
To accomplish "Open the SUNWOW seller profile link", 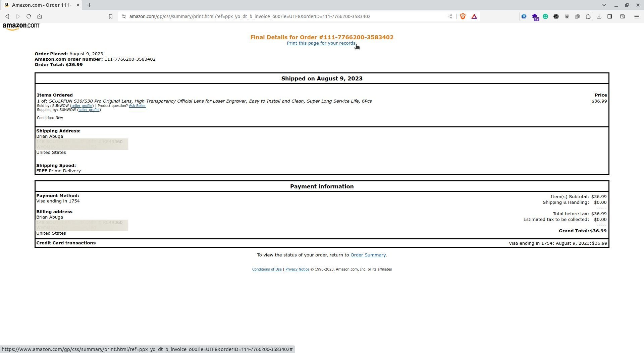I will click(82, 106).
